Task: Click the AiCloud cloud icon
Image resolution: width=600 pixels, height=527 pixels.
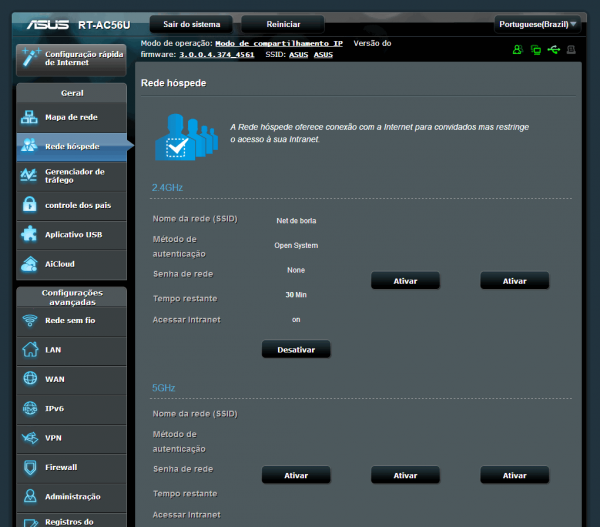Action: click(x=29, y=264)
